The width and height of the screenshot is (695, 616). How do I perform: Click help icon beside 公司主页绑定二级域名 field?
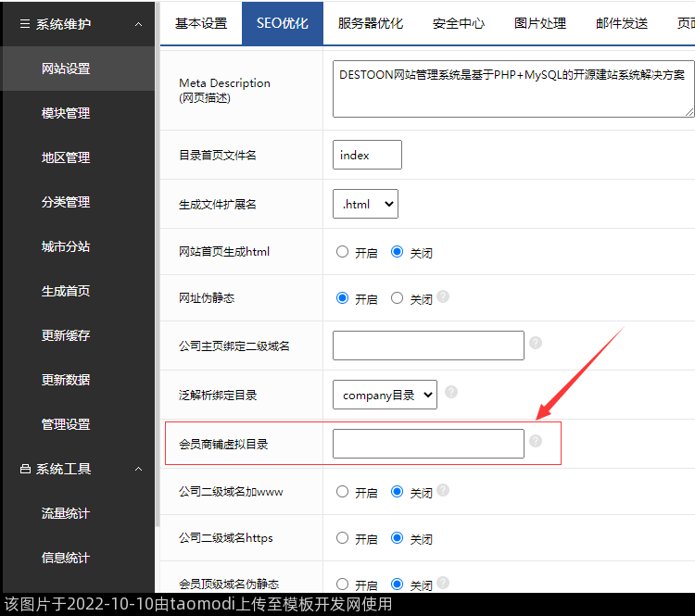pos(536,344)
